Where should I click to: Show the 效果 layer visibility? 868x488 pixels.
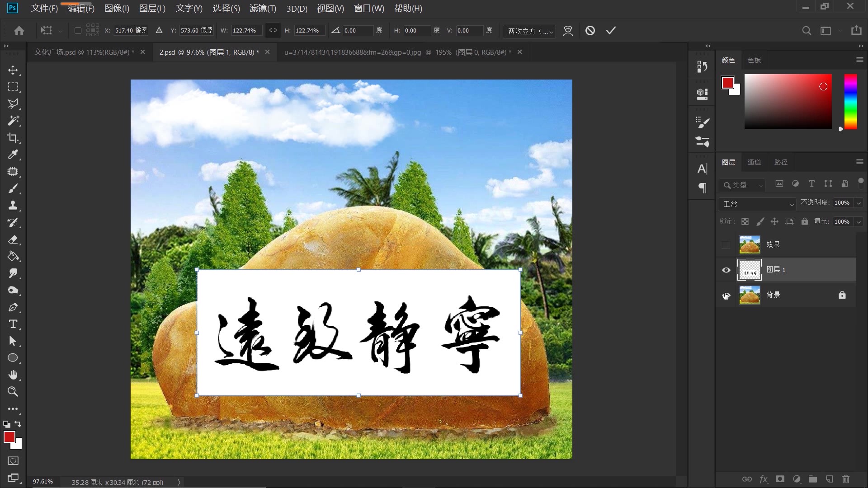pyautogui.click(x=726, y=244)
